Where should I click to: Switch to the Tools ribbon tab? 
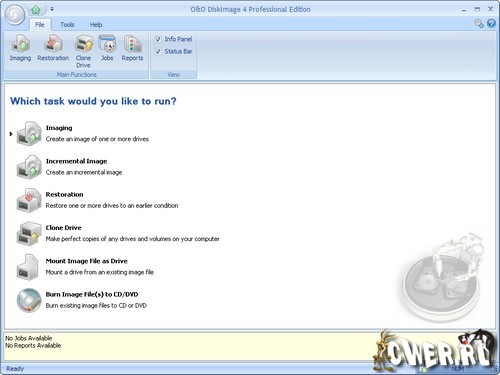(67, 25)
